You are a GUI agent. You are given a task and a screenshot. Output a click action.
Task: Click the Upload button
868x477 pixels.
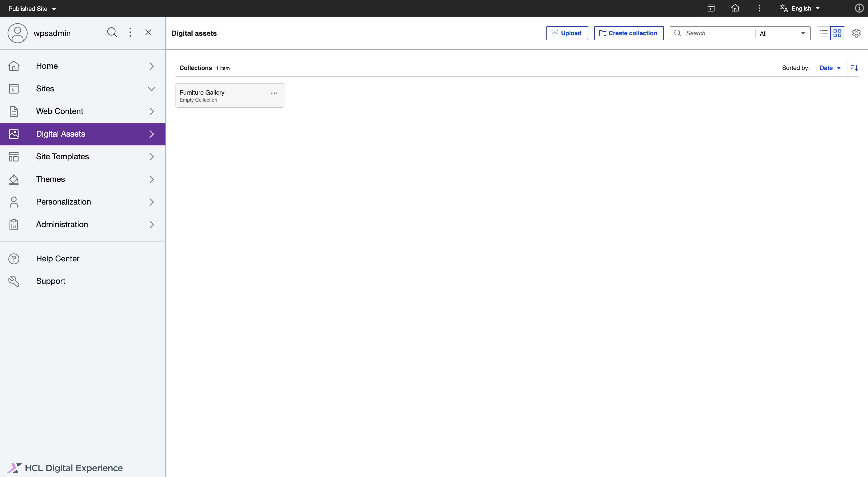567,33
